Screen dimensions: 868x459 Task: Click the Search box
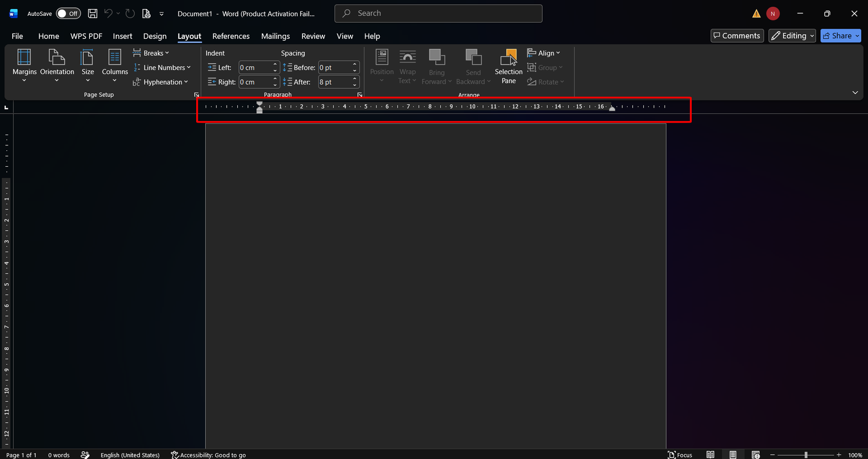pyautogui.click(x=438, y=14)
